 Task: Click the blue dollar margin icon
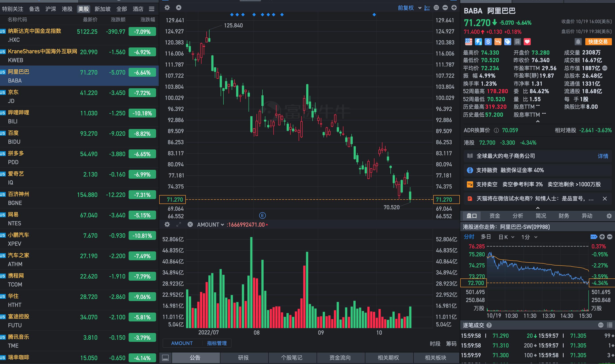(488, 42)
